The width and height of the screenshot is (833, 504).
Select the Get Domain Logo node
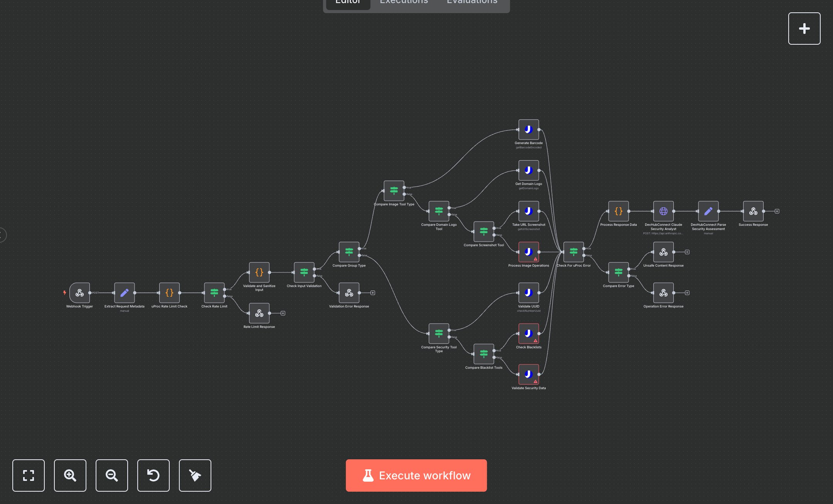pos(528,171)
